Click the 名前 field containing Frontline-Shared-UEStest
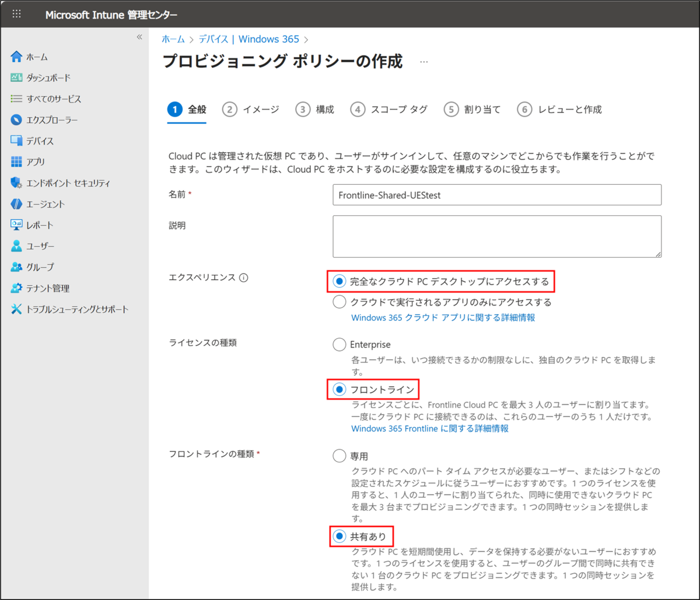 pyautogui.click(x=497, y=195)
